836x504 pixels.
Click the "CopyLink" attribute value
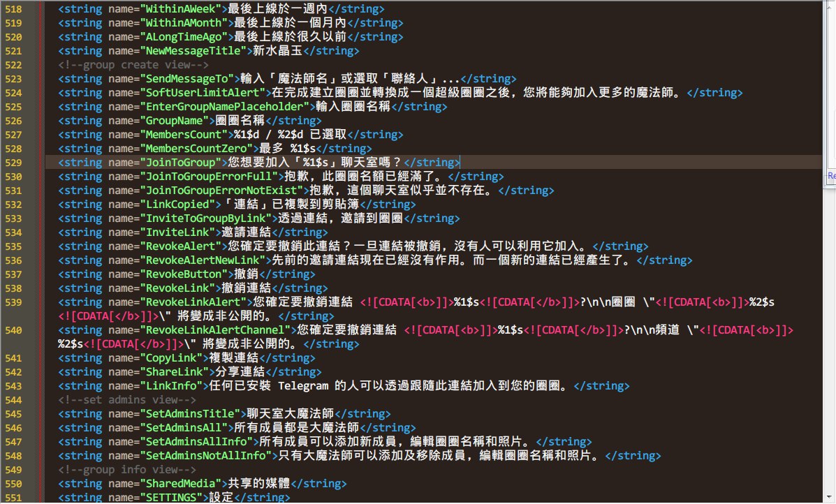[171, 358]
